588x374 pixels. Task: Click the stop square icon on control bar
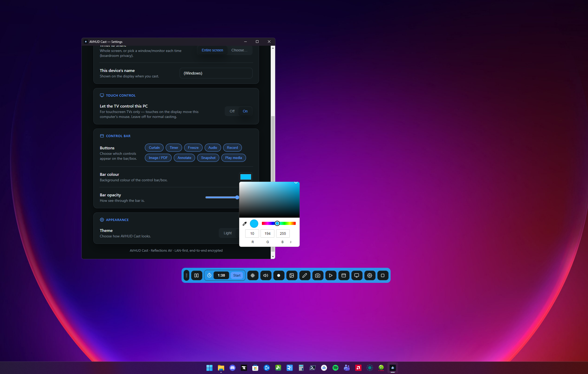(383, 275)
